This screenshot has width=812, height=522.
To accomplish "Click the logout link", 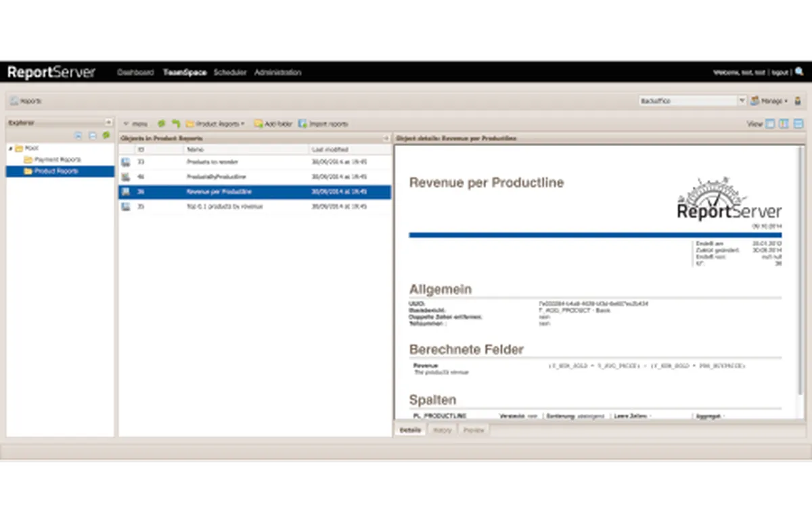I will (780, 72).
